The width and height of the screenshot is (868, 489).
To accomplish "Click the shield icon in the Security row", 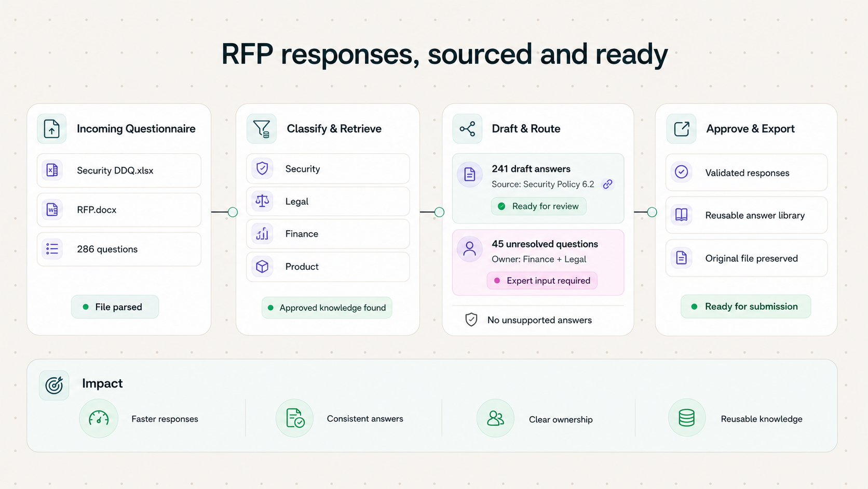I will click(x=262, y=168).
